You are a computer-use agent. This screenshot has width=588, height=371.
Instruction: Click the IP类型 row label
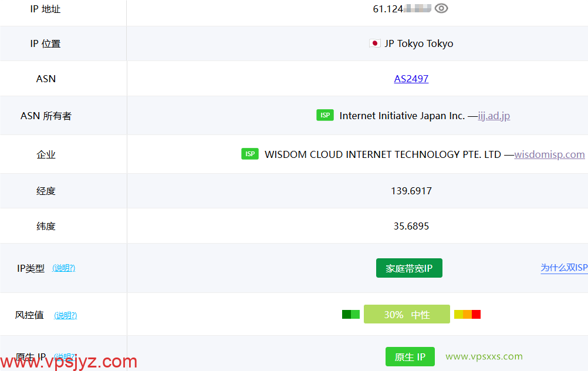pyautogui.click(x=31, y=268)
